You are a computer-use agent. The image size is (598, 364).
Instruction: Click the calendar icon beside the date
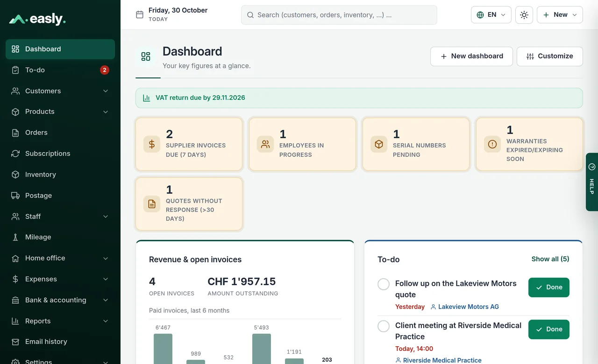click(x=140, y=14)
